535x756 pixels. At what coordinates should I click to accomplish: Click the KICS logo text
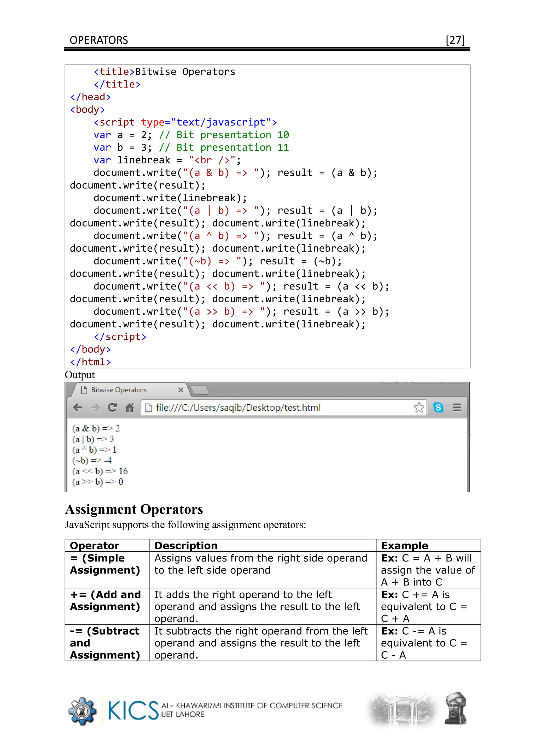pyautogui.click(x=133, y=710)
